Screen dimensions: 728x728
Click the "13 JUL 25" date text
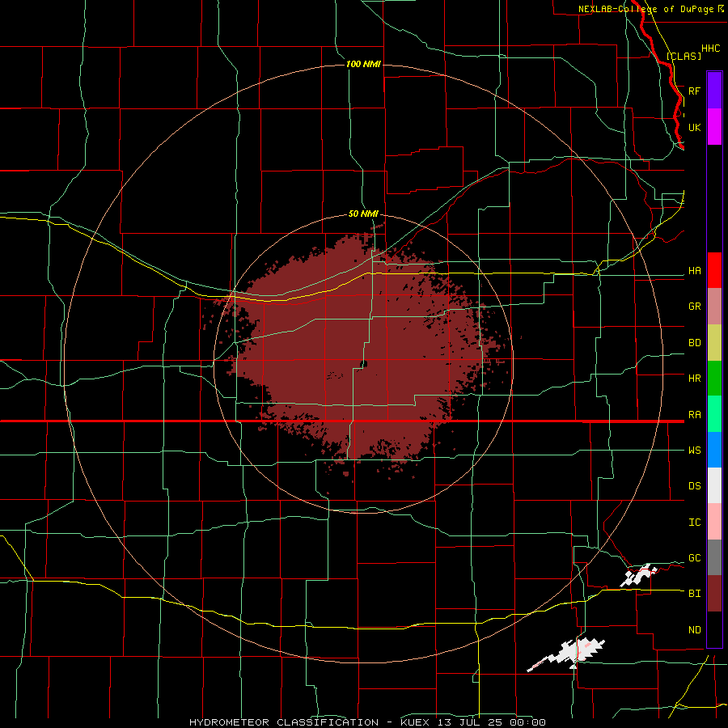[469, 722]
